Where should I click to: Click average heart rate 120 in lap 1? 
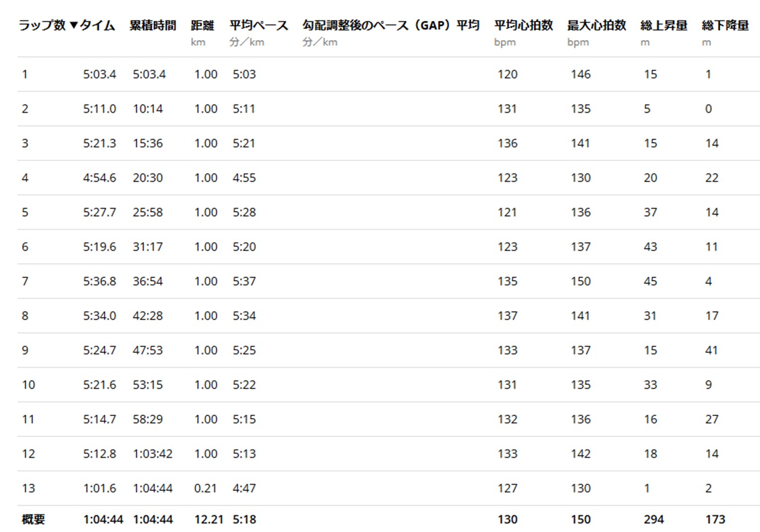pos(507,75)
